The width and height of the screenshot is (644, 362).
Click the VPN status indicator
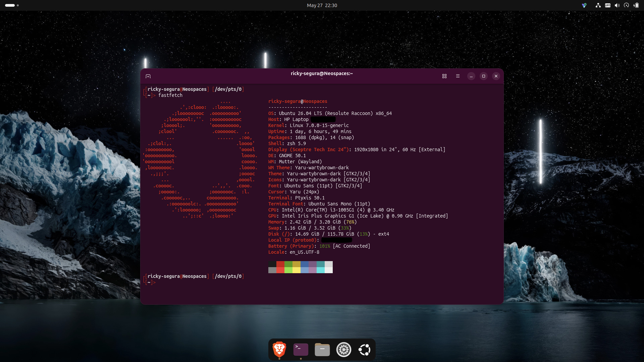point(608,5)
